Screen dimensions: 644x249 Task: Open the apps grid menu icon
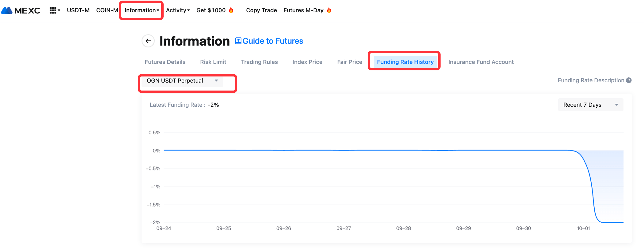click(x=53, y=10)
